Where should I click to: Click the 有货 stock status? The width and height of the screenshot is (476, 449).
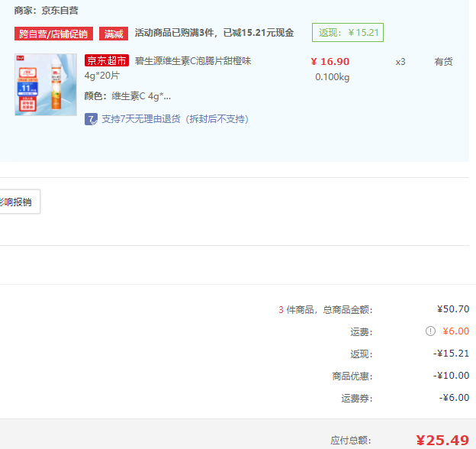click(x=443, y=62)
